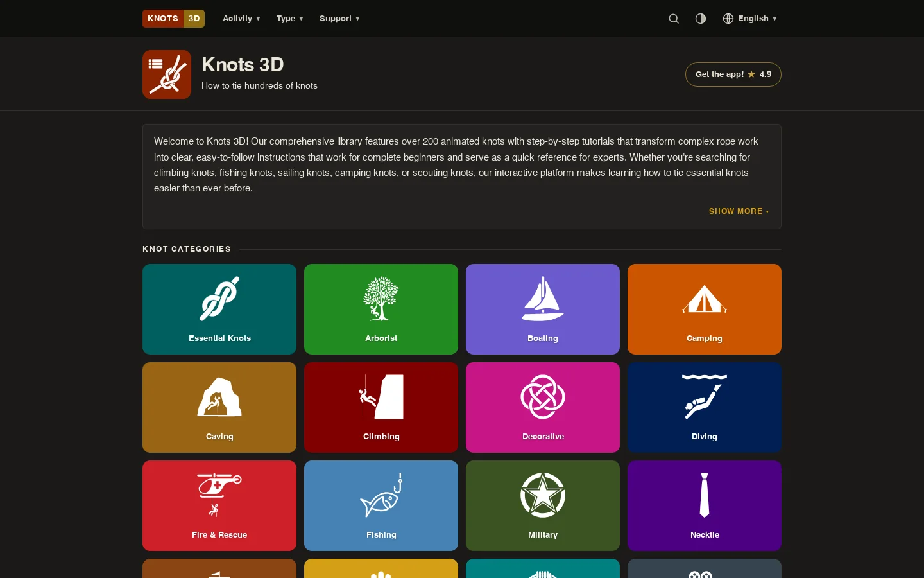The height and width of the screenshot is (578, 924).
Task: Click the KNOT CATEGORIES heading
Action: coord(187,249)
